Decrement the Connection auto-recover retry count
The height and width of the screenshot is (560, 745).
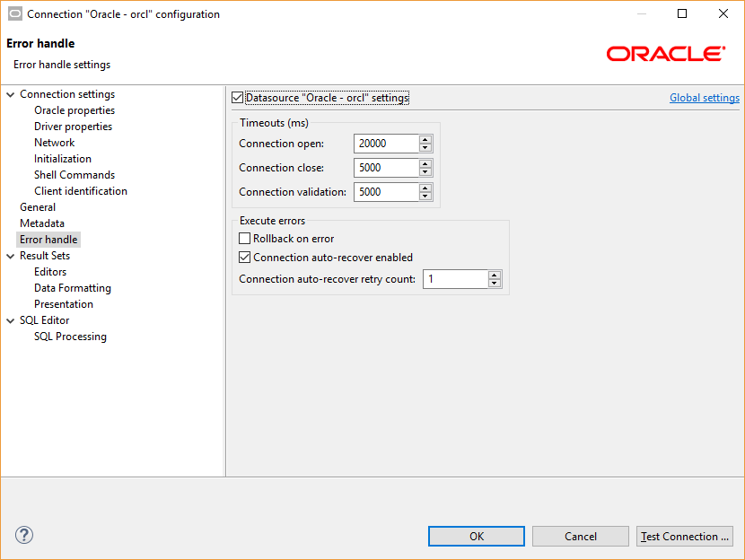pyautogui.click(x=495, y=283)
